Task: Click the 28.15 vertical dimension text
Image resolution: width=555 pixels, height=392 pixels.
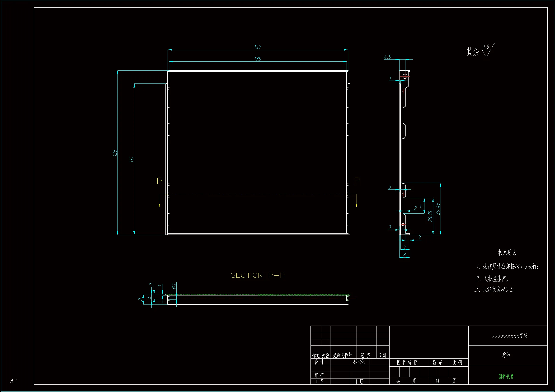Action: point(430,216)
